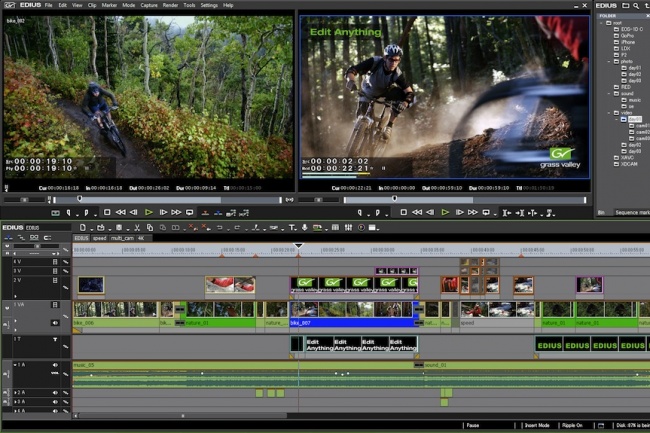Viewport: 650px width, 433px height.
Task: Click next edit point button in recorder
Action: pos(520,213)
